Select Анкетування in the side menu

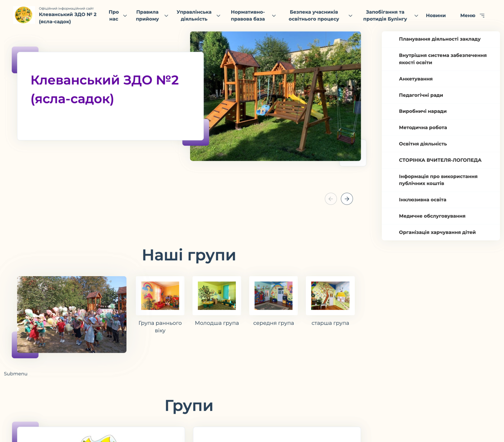[x=416, y=79]
